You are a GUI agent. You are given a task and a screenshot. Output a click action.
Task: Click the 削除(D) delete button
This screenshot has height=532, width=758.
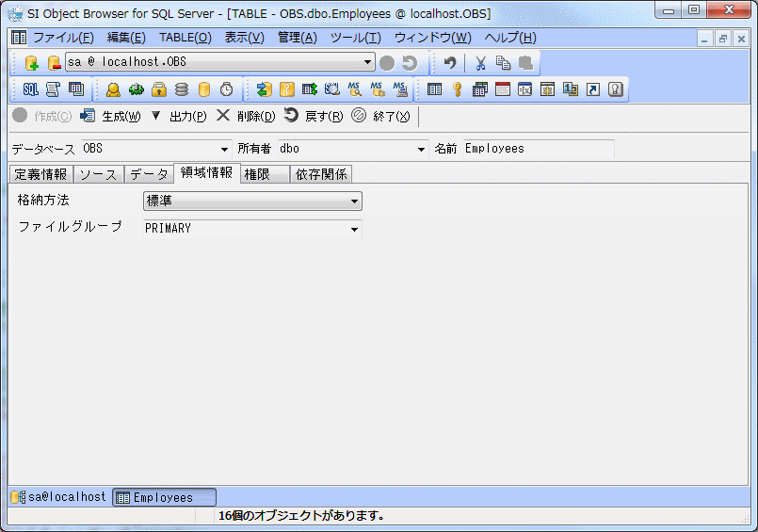[x=246, y=116]
